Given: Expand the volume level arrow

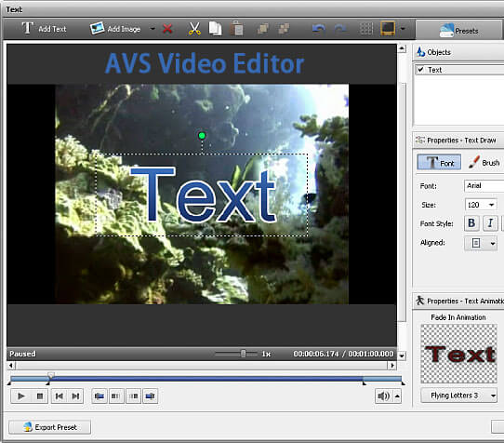Looking at the screenshot, I should [397, 396].
